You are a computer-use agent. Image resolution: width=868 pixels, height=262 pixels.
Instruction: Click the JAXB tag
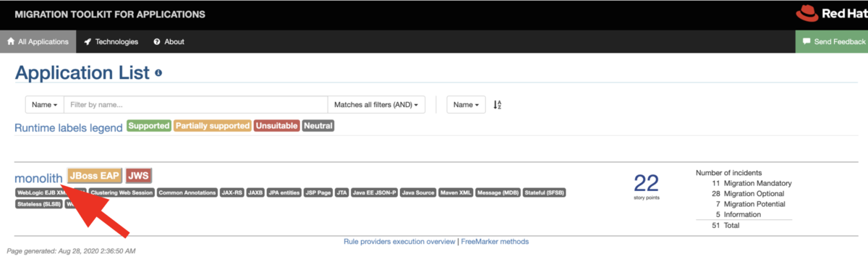tap(255, 193)
